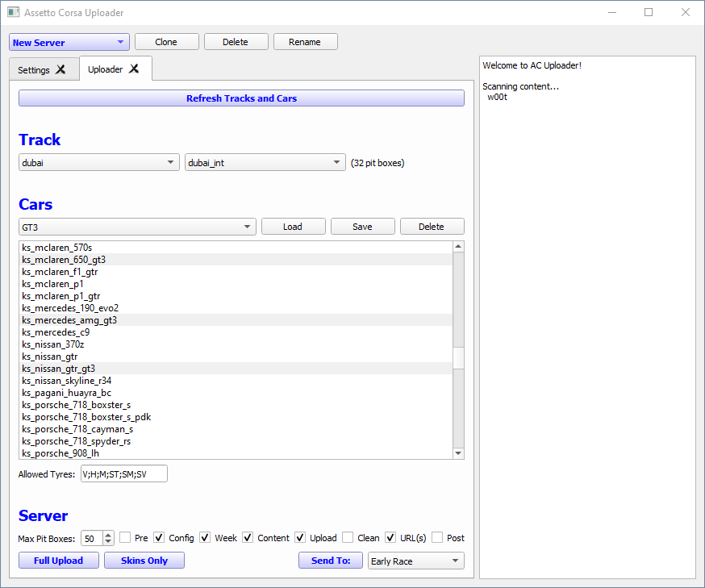The height and width of the screenshot is (588, 705).
Task: Click the Rename server button
Action: tap(305, 42)
